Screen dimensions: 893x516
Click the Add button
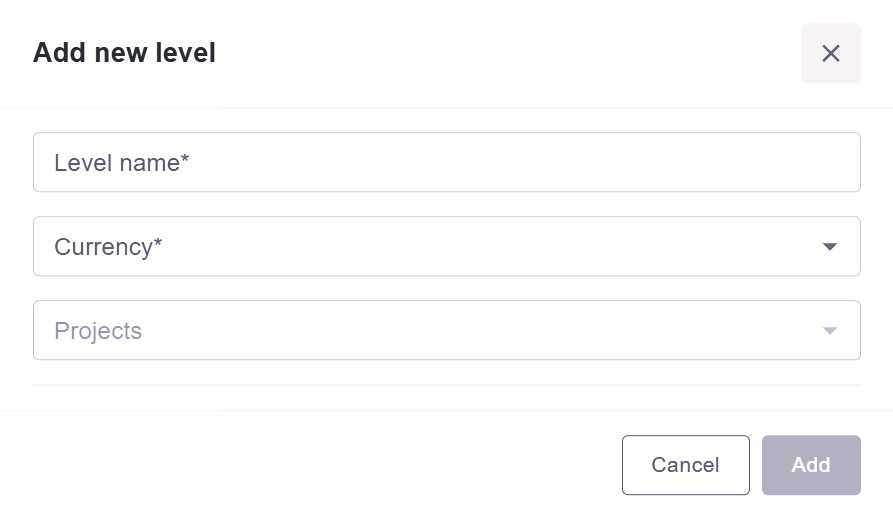pyautogui.click(x=811, y=465)
